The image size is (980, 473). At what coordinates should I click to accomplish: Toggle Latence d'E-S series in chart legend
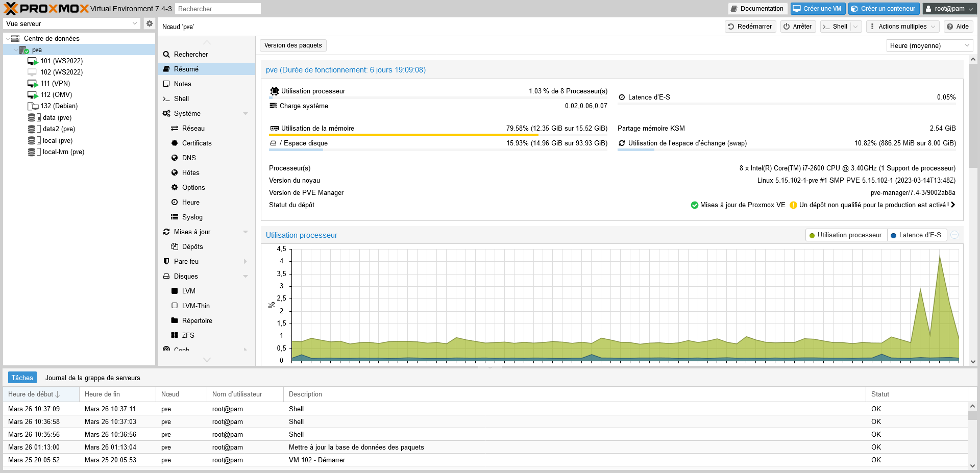tap(916, 235)
